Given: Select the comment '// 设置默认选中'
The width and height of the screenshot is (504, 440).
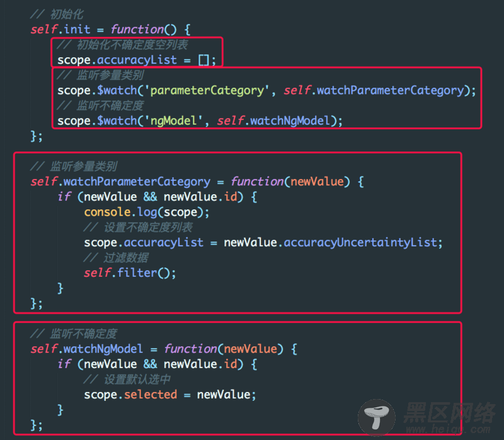Looking at the screenshot, I should (x=127, y=379).
